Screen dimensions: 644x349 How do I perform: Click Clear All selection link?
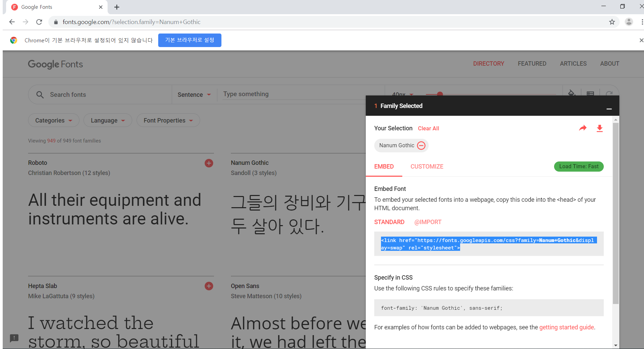pyautogui.click(x=428, y=129)
